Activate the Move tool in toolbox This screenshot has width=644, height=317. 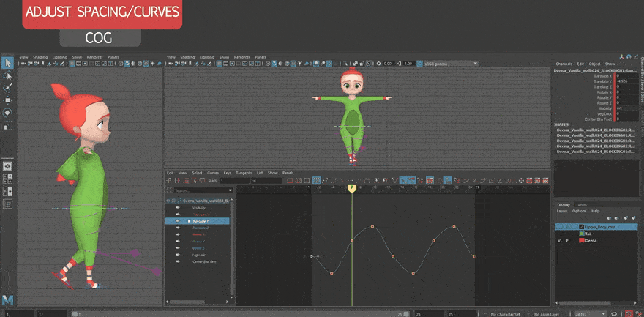pos(7,100)
